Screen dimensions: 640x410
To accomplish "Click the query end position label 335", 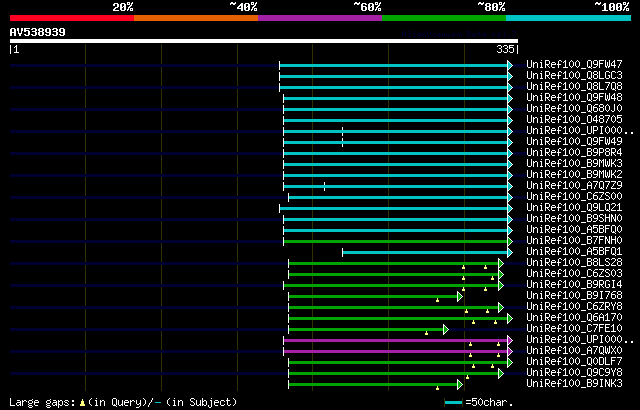I will [x=505, y=49].
